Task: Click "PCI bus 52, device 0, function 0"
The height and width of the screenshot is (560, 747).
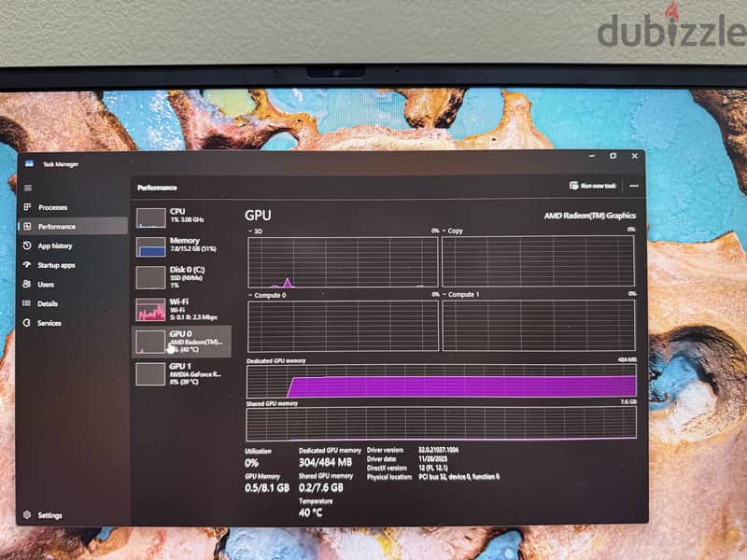Action: 459,476
